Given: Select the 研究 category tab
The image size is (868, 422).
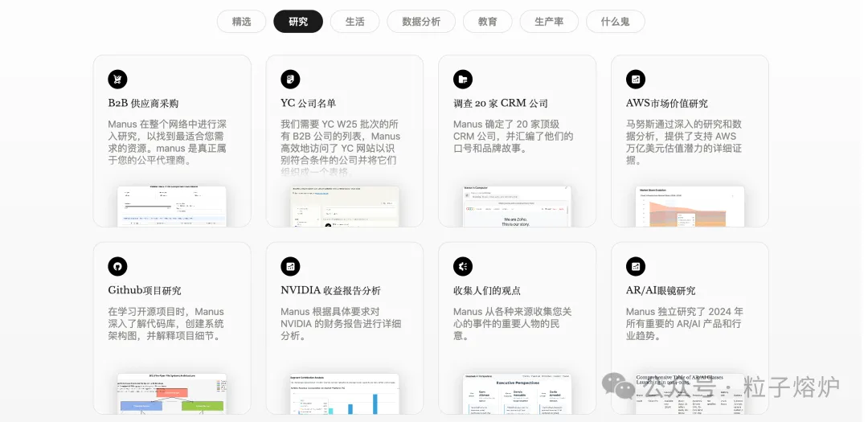Looking at the screenshot, I should coord(298,22).
